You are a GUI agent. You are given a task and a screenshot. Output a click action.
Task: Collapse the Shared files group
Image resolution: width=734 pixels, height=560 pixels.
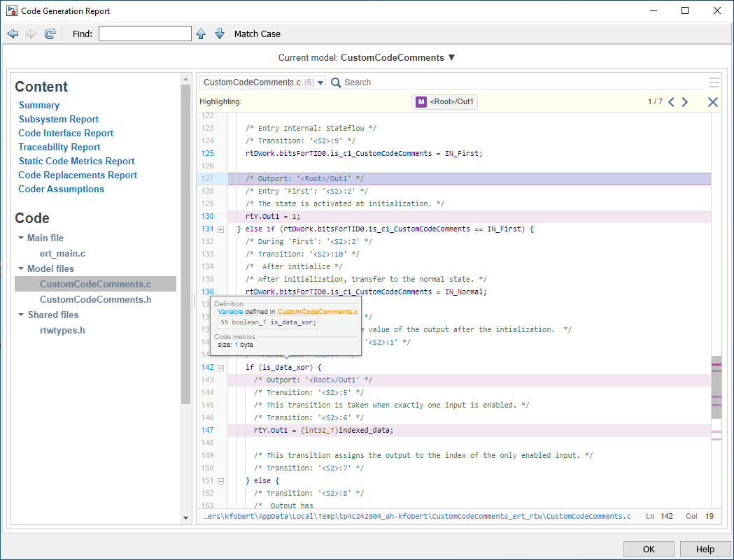[21, 315]
